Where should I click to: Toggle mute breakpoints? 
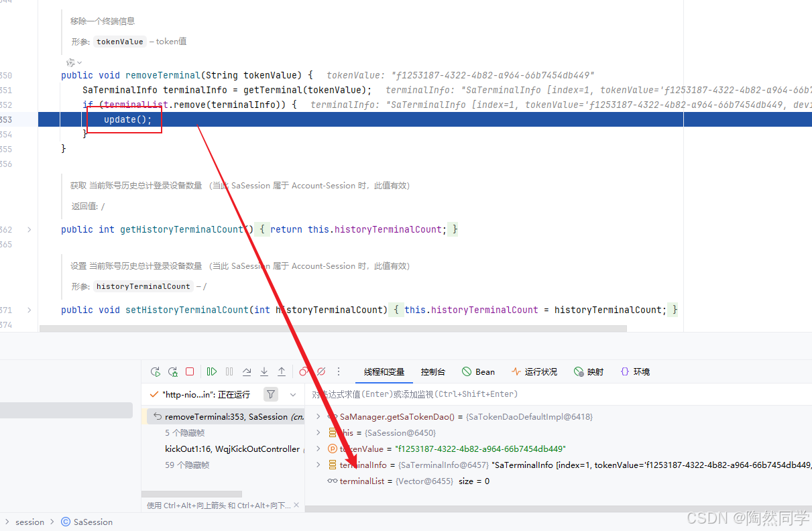point(321,371)
